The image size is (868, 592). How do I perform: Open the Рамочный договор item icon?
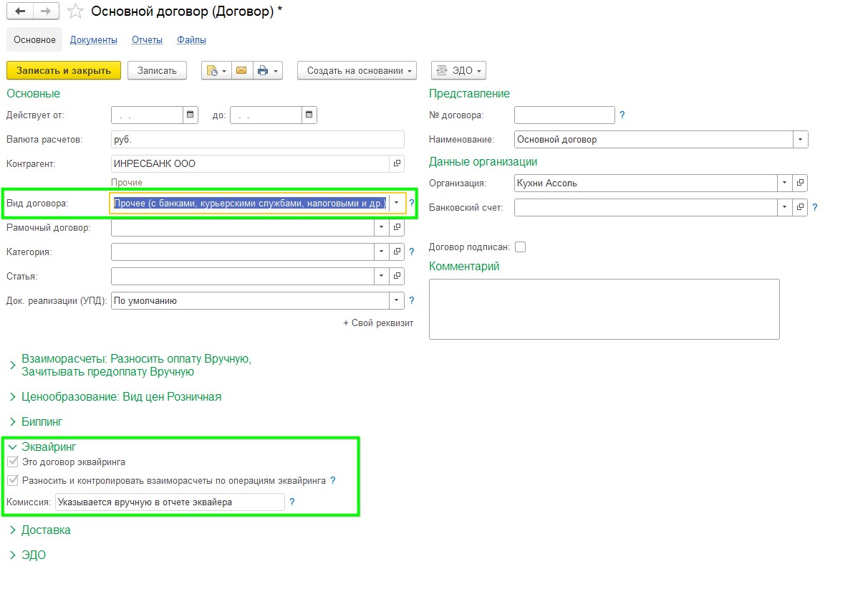point(397,228)
